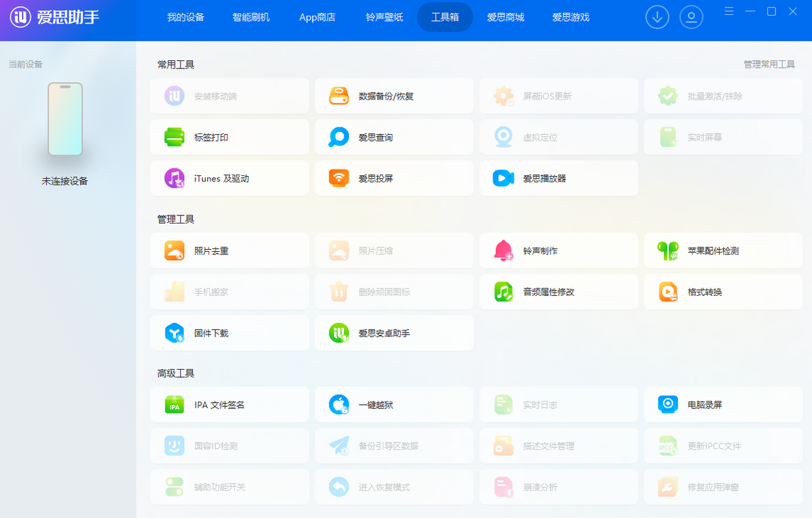This screenshot has width=812, height=518.
Task: Launch 爱思安卓助手 green icon
Action: coord(339,333)
